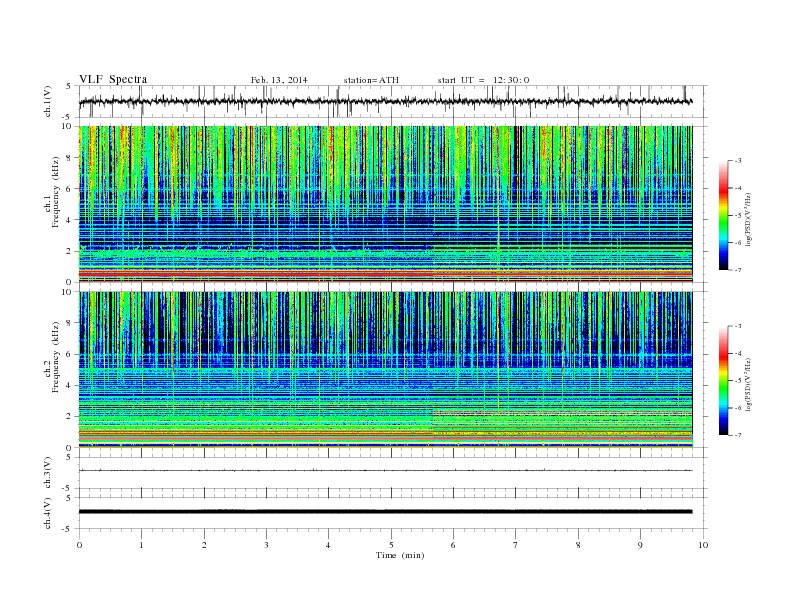Click the ch.3 flat waveform trace
The width and height of the screenshot is (792, 612).
tap(385, 471)
